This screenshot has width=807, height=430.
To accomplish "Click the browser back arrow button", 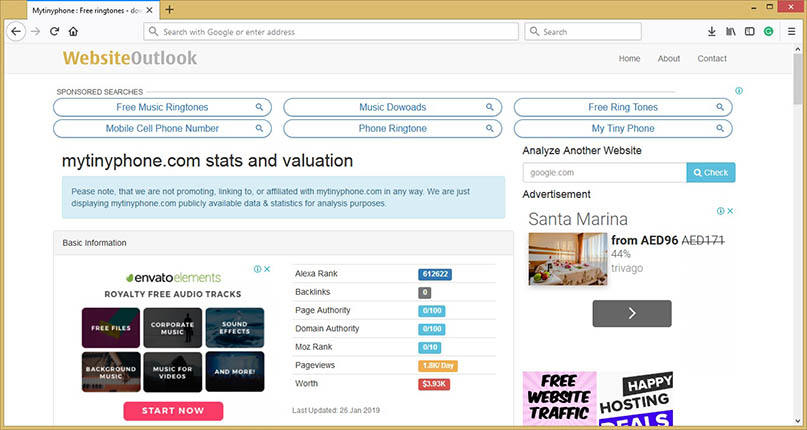I will pyautogui.click(x=17, y=31).
